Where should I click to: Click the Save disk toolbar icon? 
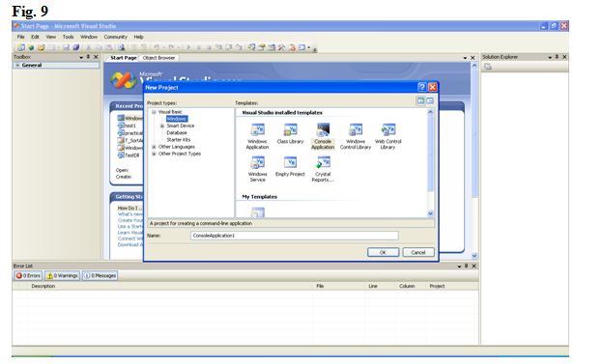(66, 47)
